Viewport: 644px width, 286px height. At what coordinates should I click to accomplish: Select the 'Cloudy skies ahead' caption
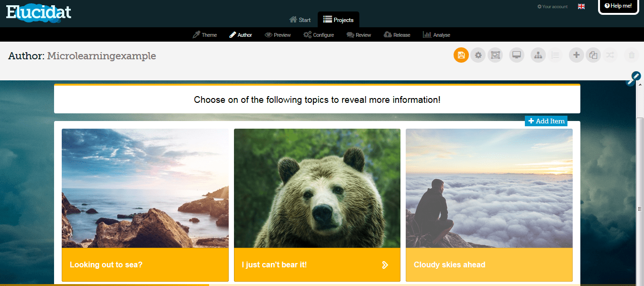[449, 264]
